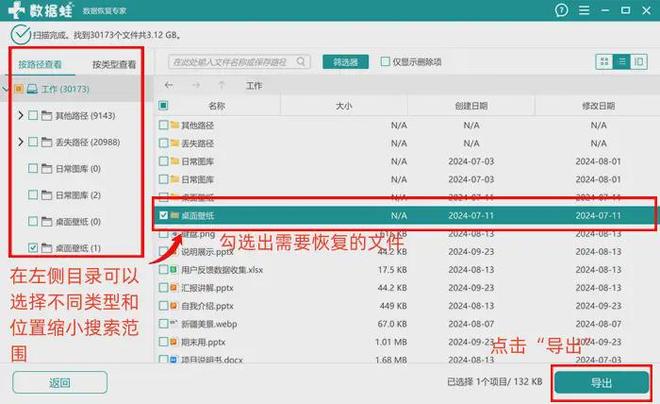Tick the checkbox for 用户反馈数据收集.xlsx
This screenshot has width=660, height=404.
[x=164, y=270]
